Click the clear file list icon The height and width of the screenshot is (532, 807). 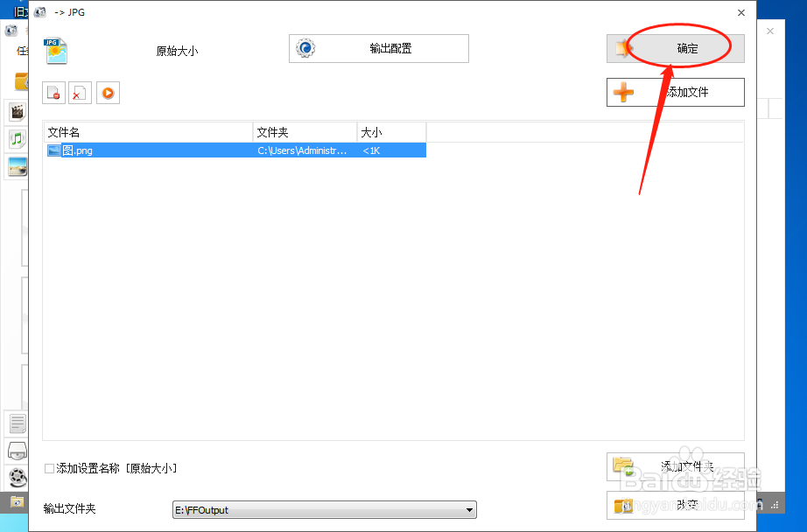click(79, 92)
